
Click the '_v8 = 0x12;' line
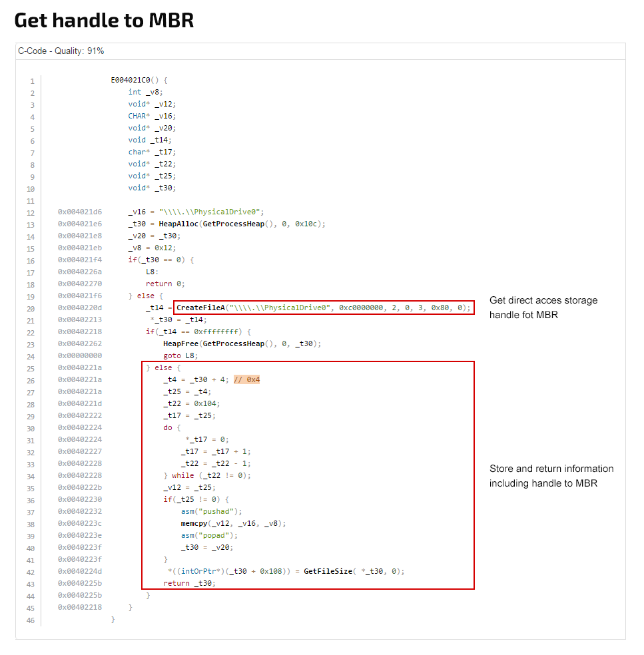(x=152, y=248)
